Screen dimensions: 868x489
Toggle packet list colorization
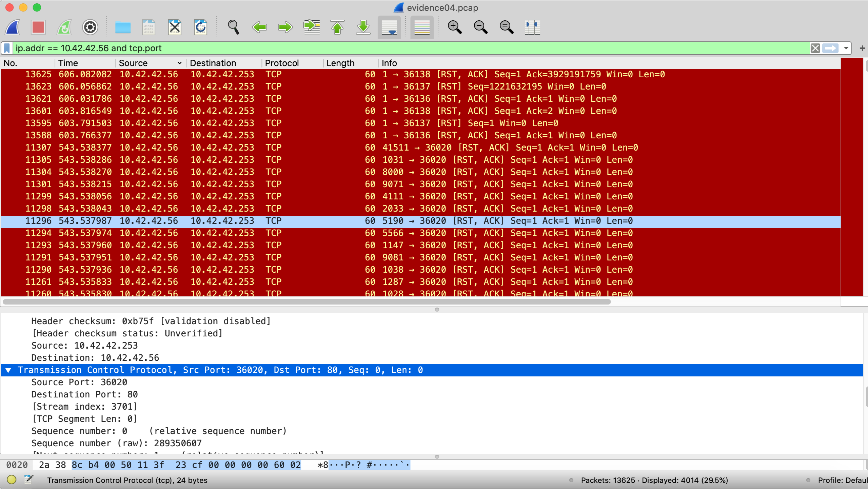(422, 27)
